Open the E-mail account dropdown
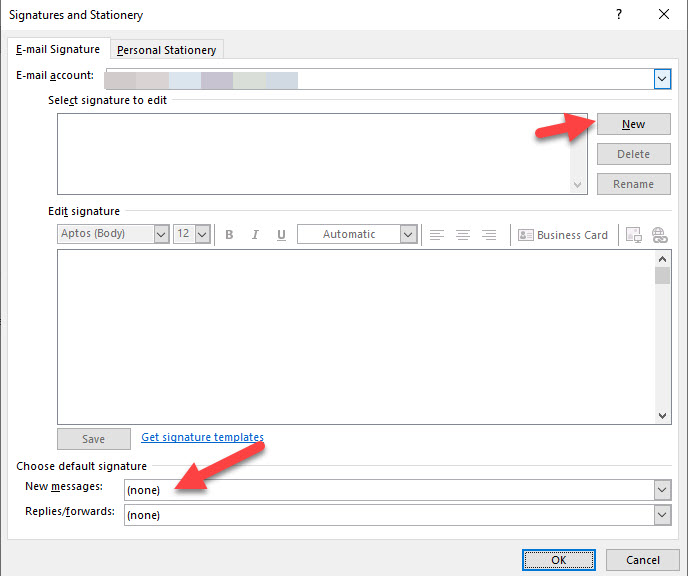 click(662, 79)
